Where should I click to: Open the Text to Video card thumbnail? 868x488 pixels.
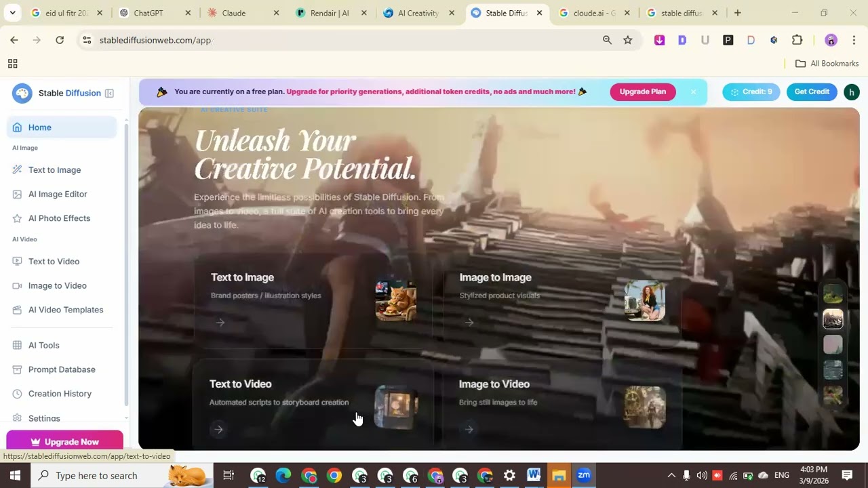click(x=396, y=407)
